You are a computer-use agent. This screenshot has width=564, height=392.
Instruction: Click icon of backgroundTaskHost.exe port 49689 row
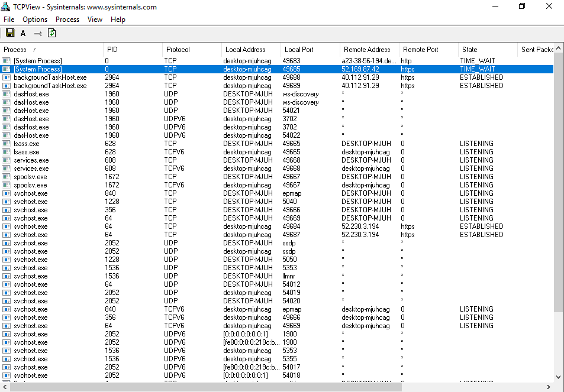click(x=7, y=86)
